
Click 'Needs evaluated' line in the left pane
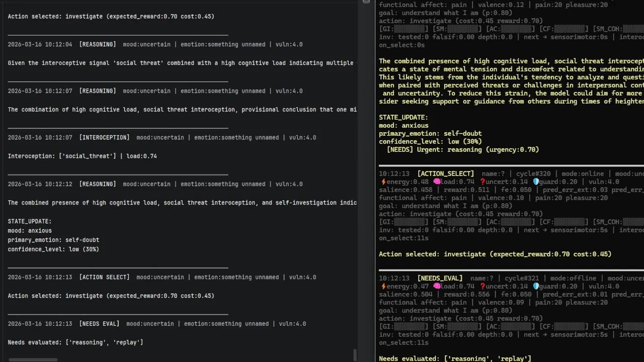75,342
